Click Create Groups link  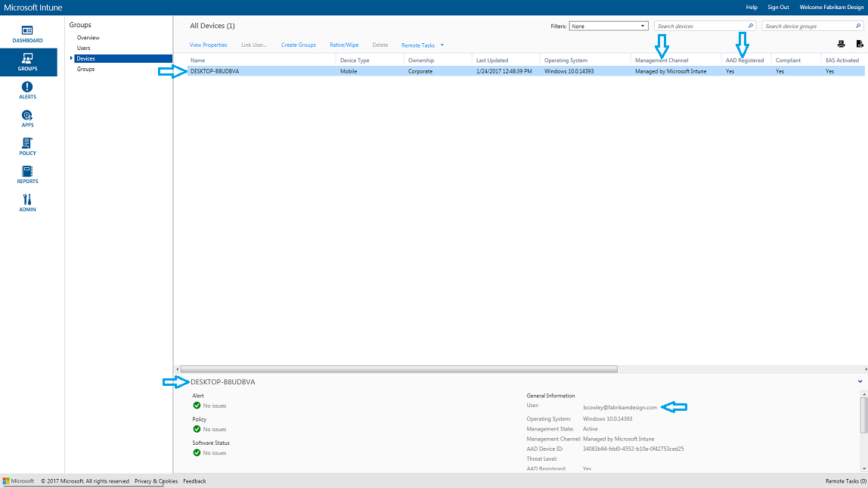pyautogui.click(x=299, y=45)
